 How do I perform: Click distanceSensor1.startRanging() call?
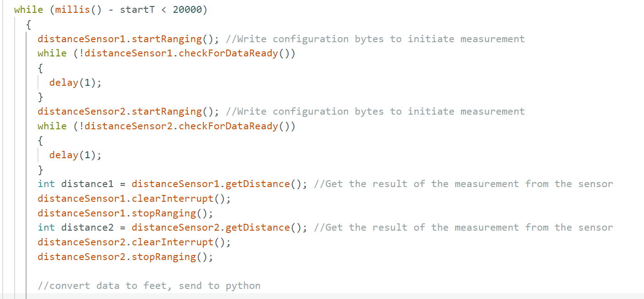pos(126,39)
